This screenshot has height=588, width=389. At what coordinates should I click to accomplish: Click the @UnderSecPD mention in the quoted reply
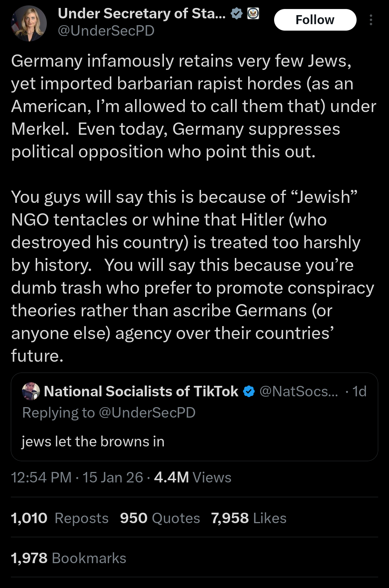147,413
